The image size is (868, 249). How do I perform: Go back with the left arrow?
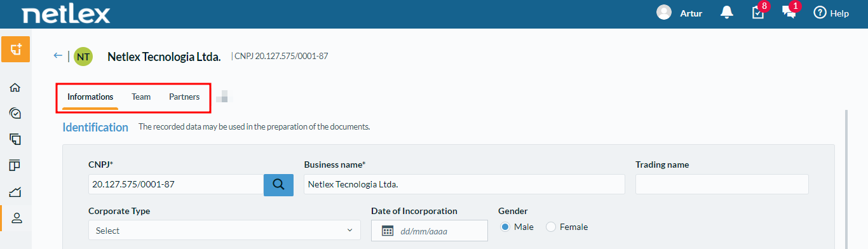[58, 56]
